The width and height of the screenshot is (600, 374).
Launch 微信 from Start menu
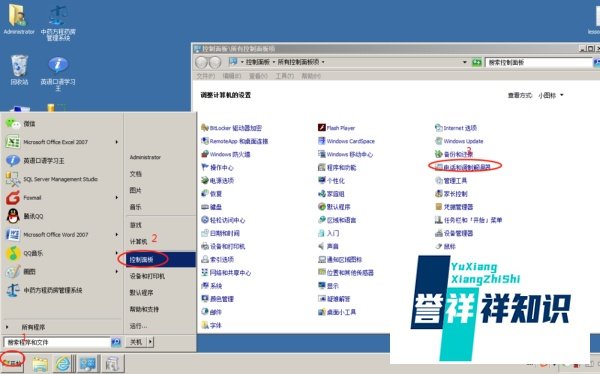click(62, 123)
